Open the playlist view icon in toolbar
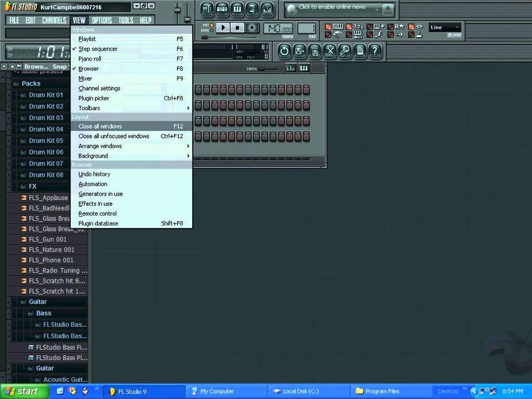532x399 pixels. [207, 9]
